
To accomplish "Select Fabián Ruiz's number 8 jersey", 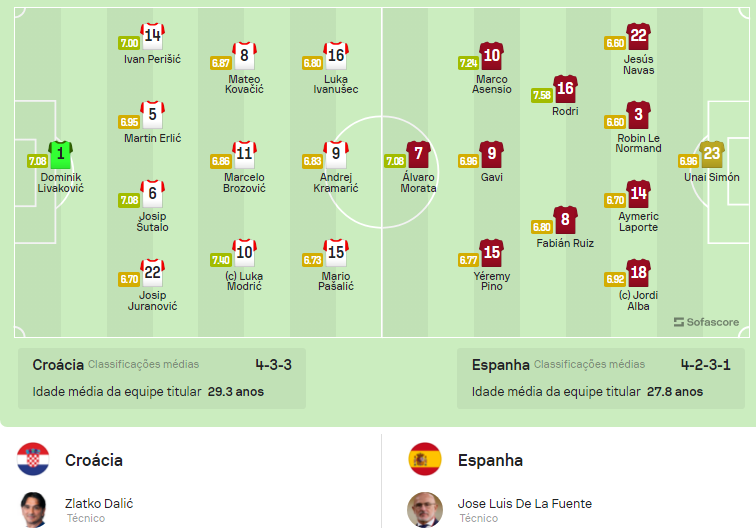I will pos(565,220).
